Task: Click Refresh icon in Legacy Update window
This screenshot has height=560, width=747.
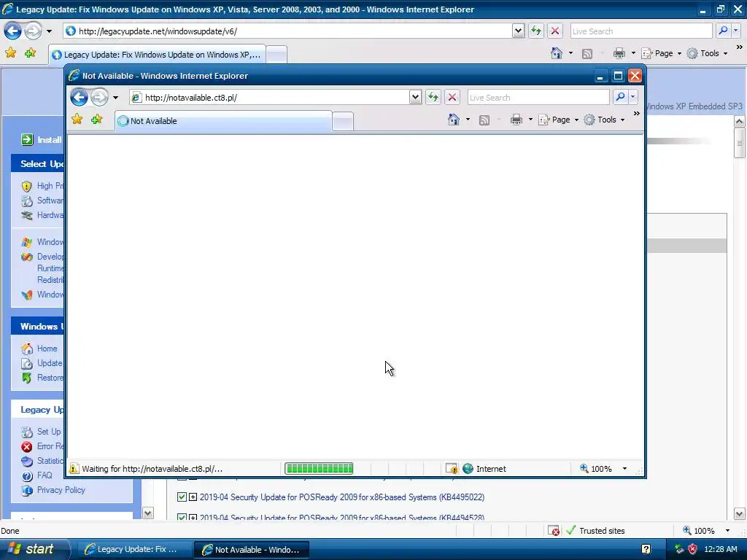Action: 536,31
